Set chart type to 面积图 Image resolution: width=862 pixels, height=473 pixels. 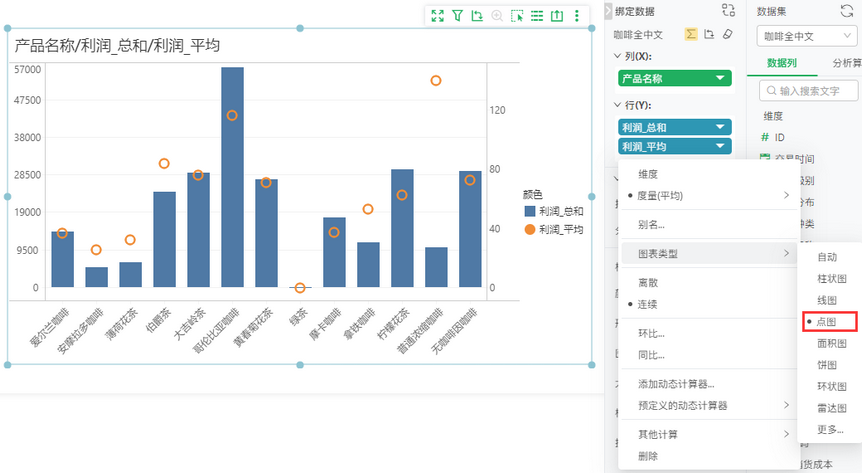point(832,343)
